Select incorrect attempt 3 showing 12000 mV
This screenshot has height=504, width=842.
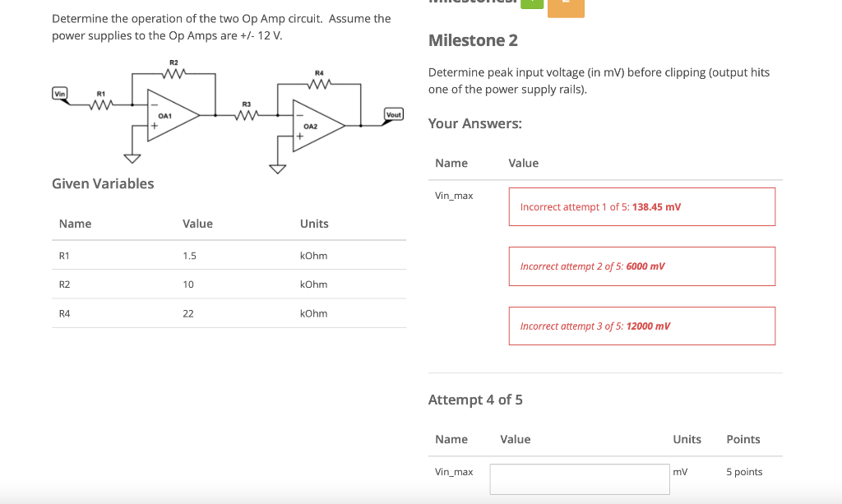pyautogui.click(x=641, y=326)
